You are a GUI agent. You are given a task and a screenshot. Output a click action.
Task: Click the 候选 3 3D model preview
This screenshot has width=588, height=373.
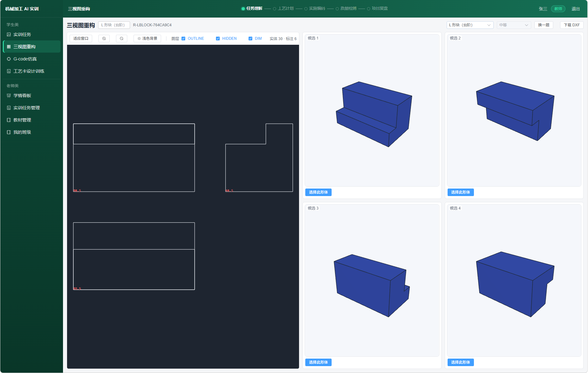point(372,280)
